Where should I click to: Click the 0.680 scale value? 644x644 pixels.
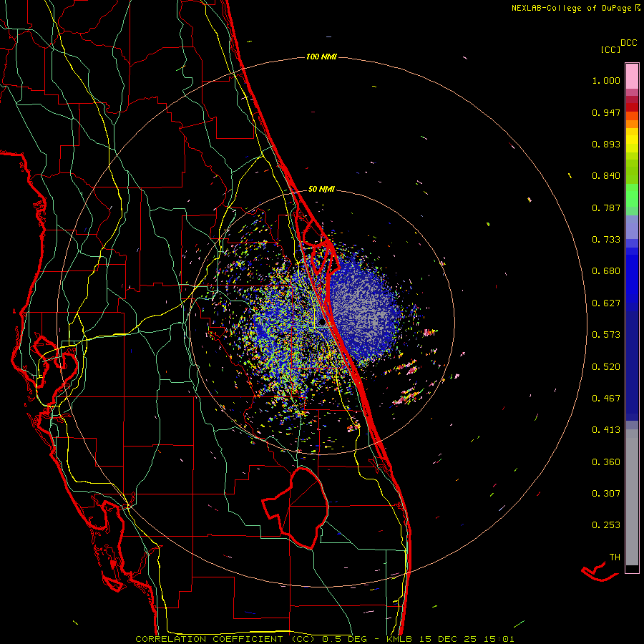(x=606, y=271)
